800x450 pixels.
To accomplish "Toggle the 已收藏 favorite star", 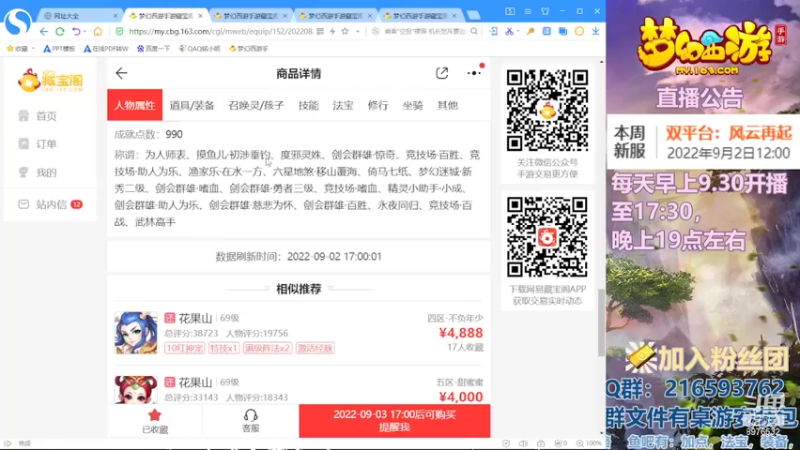I will 155,421.
